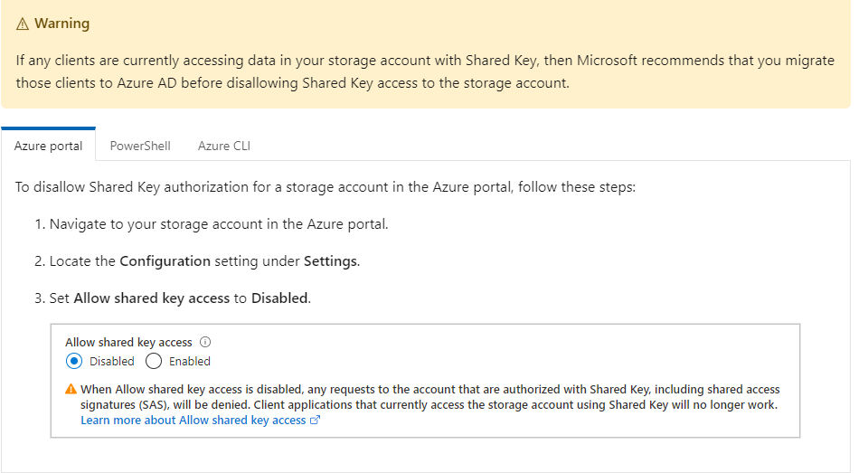
Task: Click the yellow banner's Azure AD migration paragraph
Action: coord(425,71)
